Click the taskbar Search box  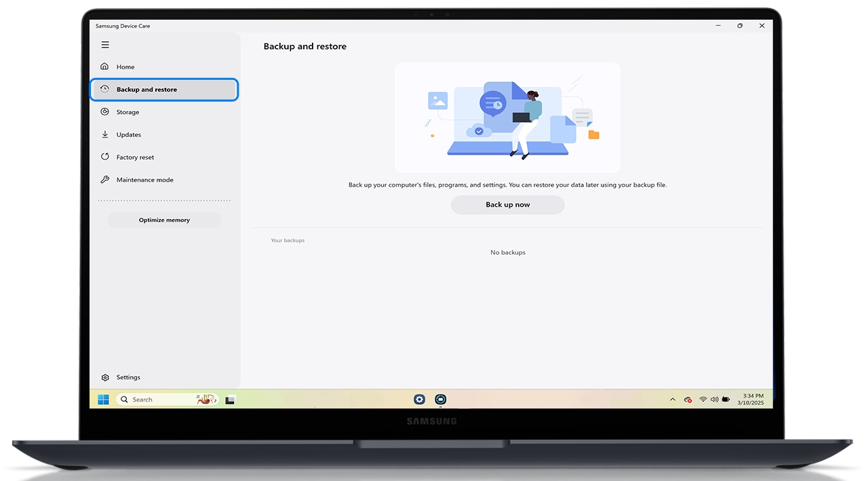click(167, 400)
